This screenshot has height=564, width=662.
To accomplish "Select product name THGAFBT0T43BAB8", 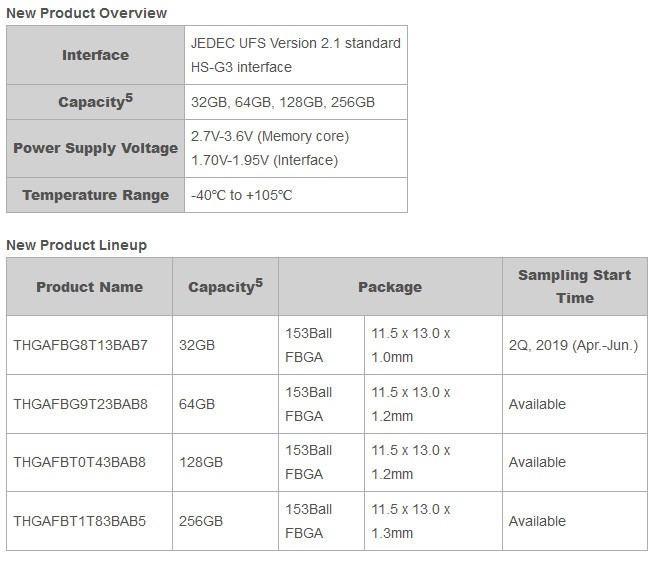I will click(80, 462).
